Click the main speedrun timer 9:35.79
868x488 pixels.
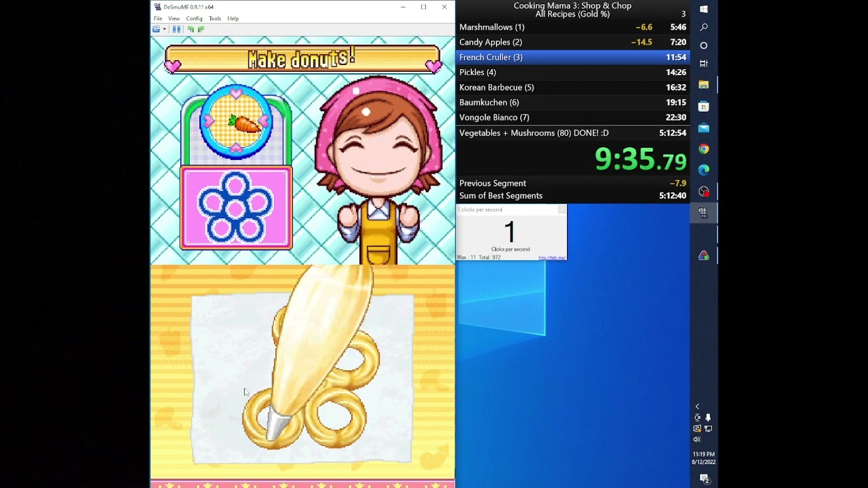[x=640, y=160]
